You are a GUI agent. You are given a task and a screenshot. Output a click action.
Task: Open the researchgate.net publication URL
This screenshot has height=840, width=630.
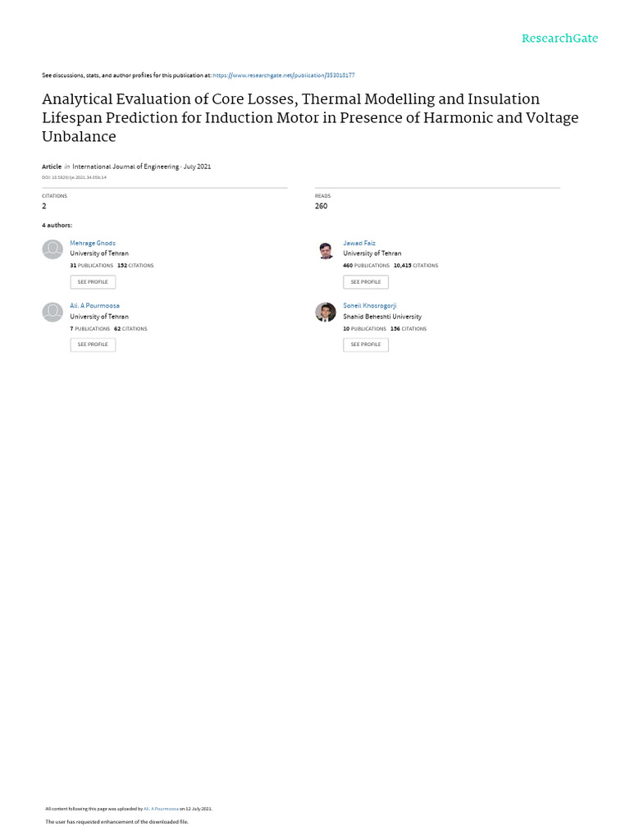click(x=284, y=75)
